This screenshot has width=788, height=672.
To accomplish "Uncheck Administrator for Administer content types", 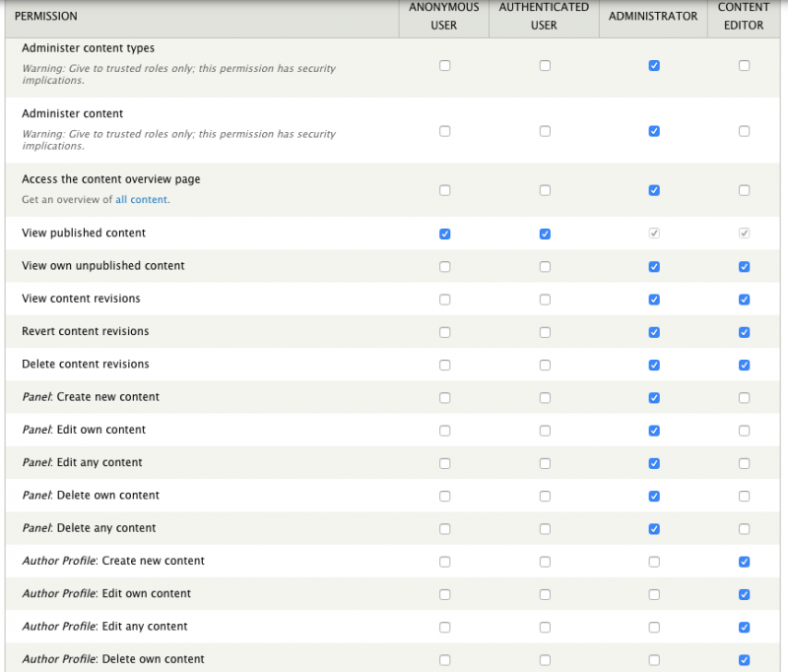I will tap(654, 66).
